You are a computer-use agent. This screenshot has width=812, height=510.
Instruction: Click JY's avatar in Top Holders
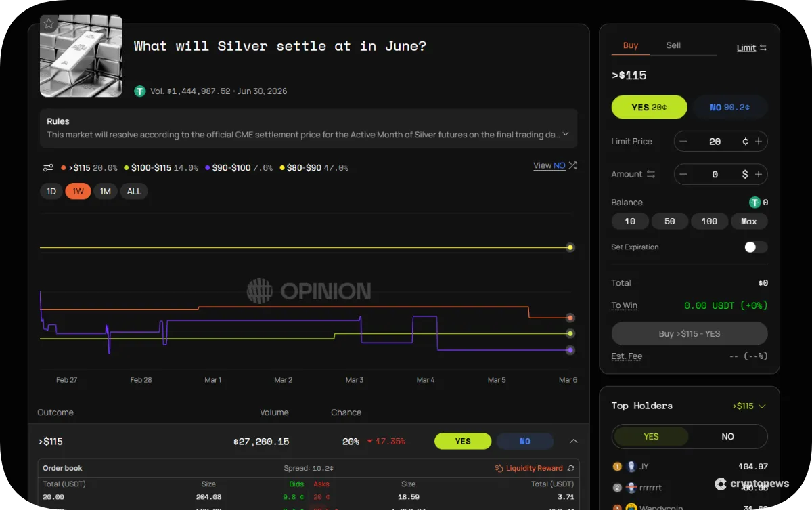point(632,466)
